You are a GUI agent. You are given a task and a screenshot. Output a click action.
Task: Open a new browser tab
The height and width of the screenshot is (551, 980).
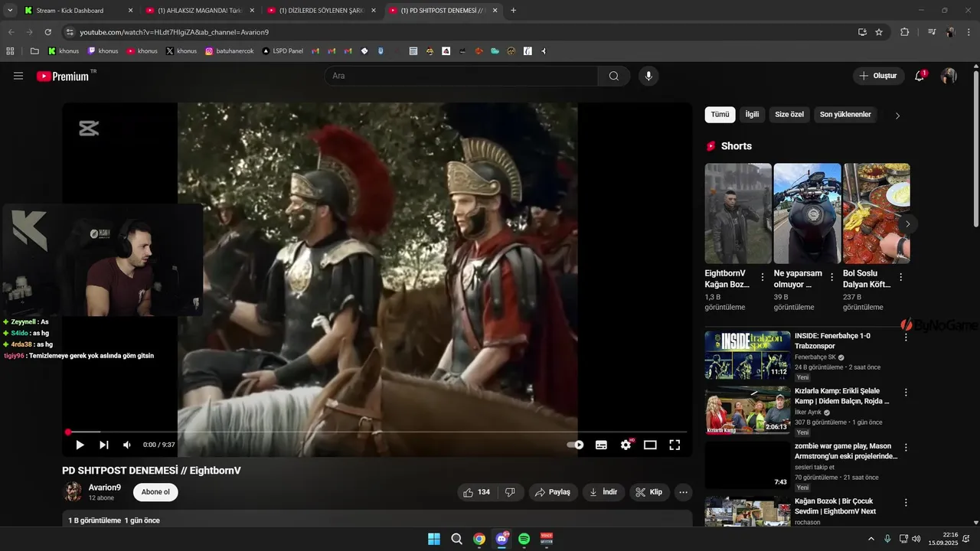point(513,11)
